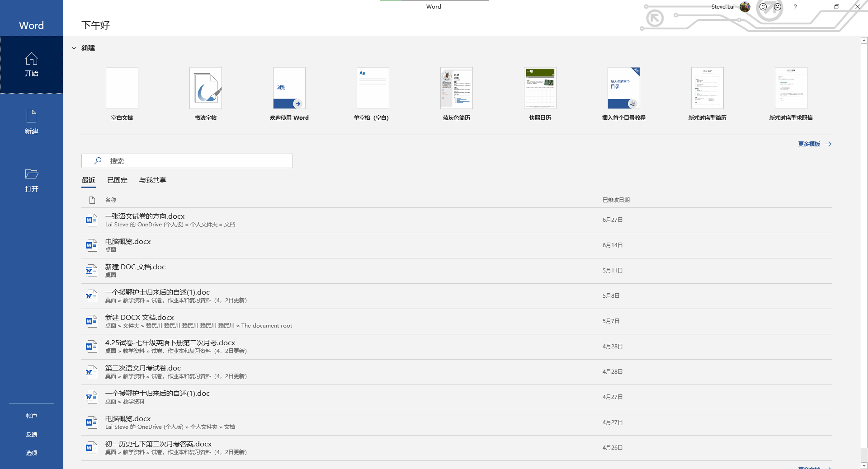Open 电脑概览.docx from 桌面
The height and width of the screenshot is (469, 868).
(457, 246)
